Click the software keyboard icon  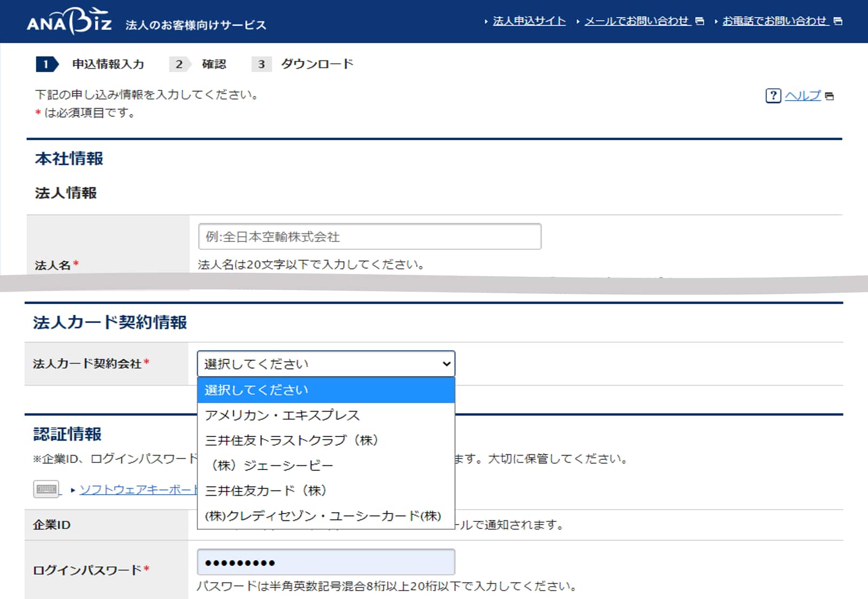click(47, 489)
